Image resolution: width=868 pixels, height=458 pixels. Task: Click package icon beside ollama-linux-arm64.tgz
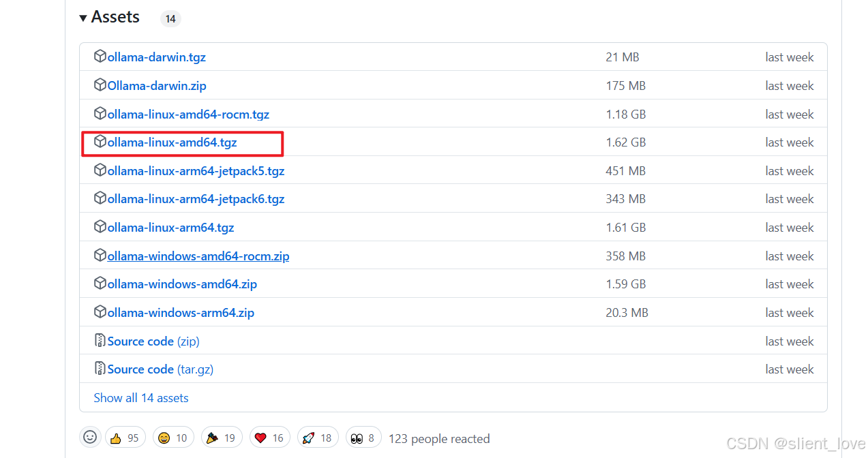[100, 227]
